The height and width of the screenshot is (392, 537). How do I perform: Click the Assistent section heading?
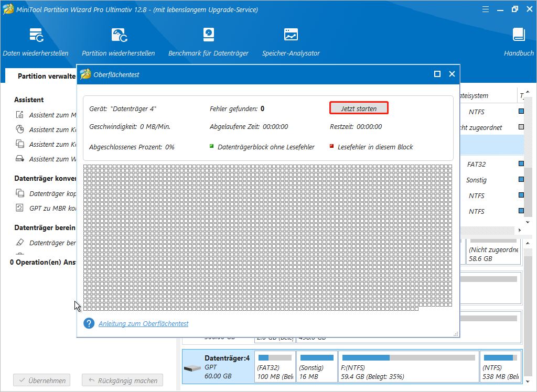[x=29, y=100]
